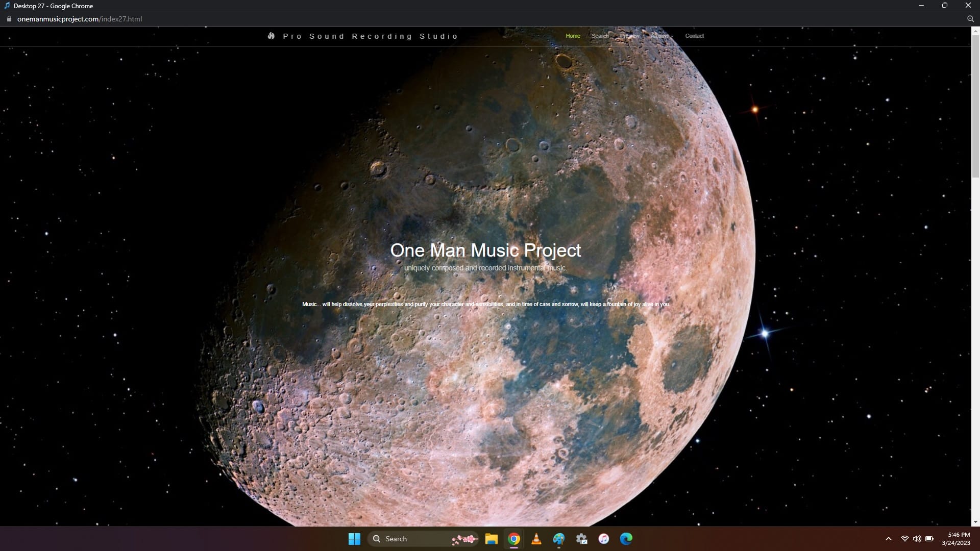Expand the hidden system tray icons chevron
Viewport: 980px width, 551px height.
pyautogui.click(x=888, y=539)
